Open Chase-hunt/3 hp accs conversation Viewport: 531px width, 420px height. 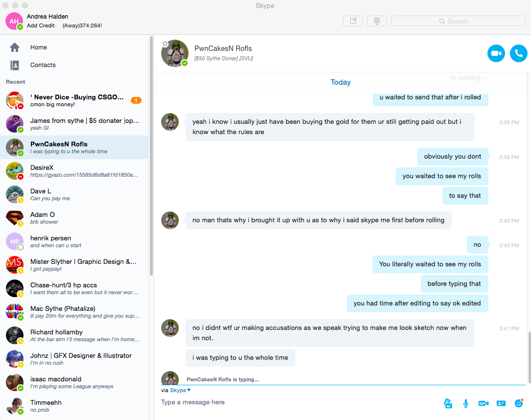pyautogui.click(x=74, y=288)
